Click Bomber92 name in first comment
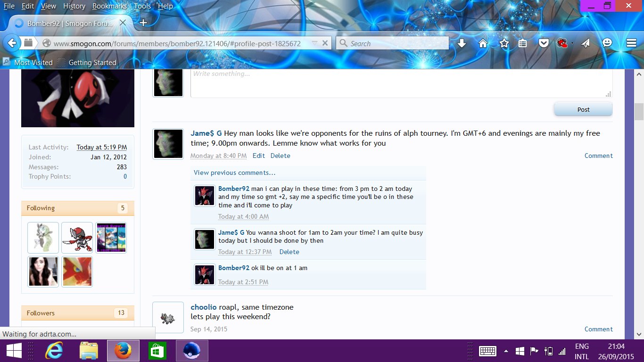This screenshot has width=644, height=362. [x=234, y=189]
